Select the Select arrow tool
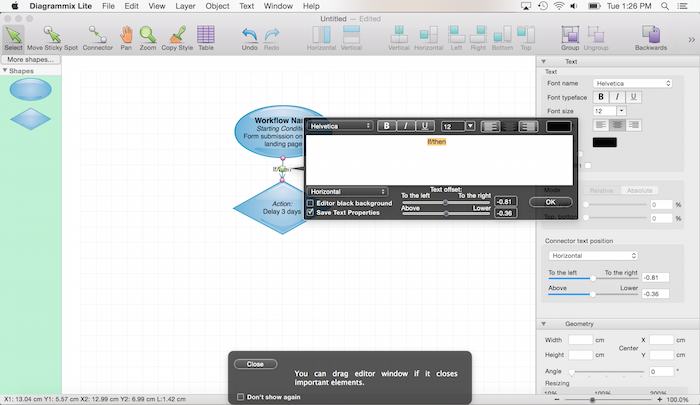Screen dimensions: 700x405 point(13,38)
